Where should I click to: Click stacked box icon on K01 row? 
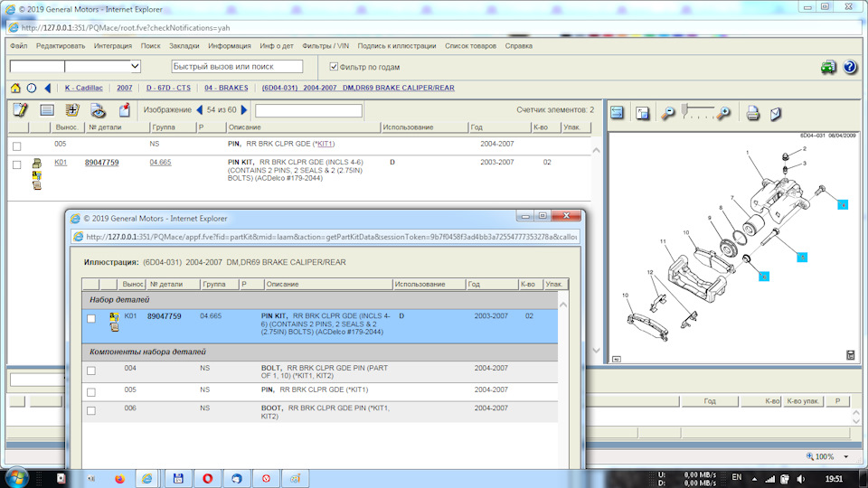click(x=36, y=164)
